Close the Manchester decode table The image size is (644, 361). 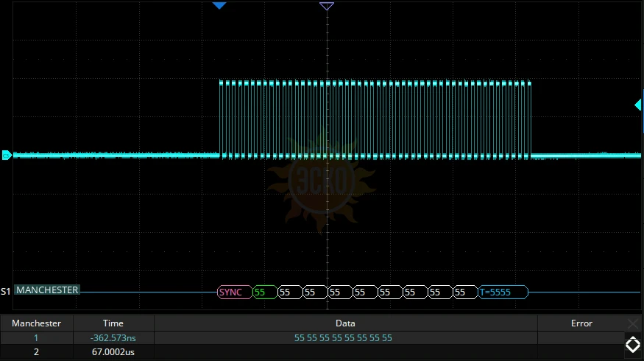point(632,323)
